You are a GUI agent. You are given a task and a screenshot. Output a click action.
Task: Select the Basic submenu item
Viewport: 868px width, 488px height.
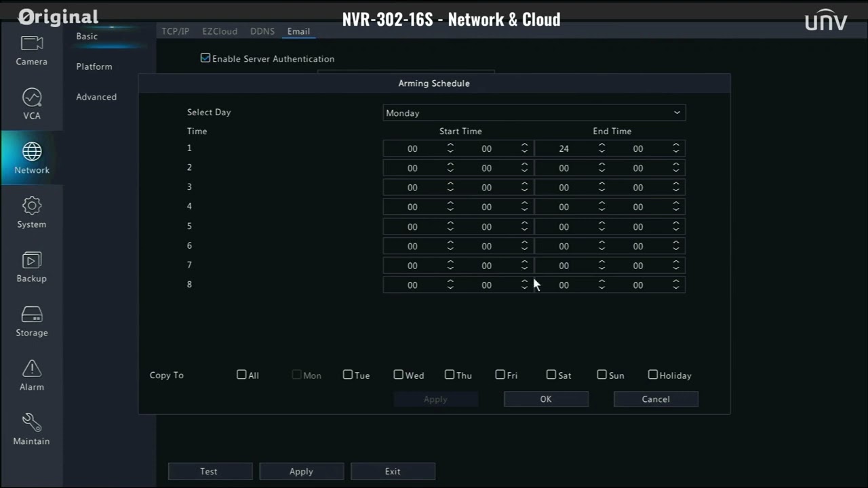pos(87,37)
